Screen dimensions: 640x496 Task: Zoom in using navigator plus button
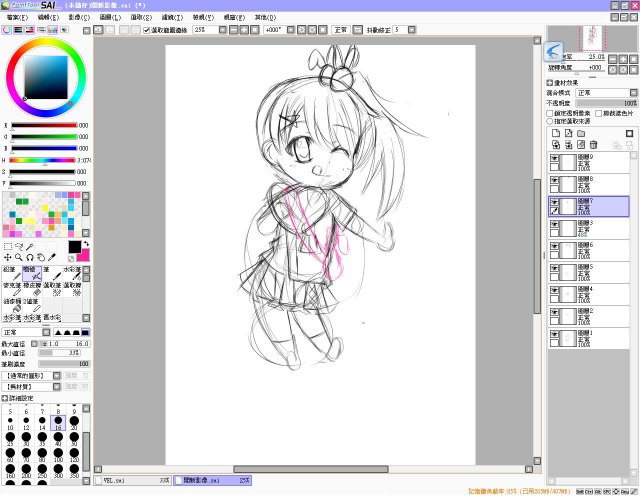point(623,59)
